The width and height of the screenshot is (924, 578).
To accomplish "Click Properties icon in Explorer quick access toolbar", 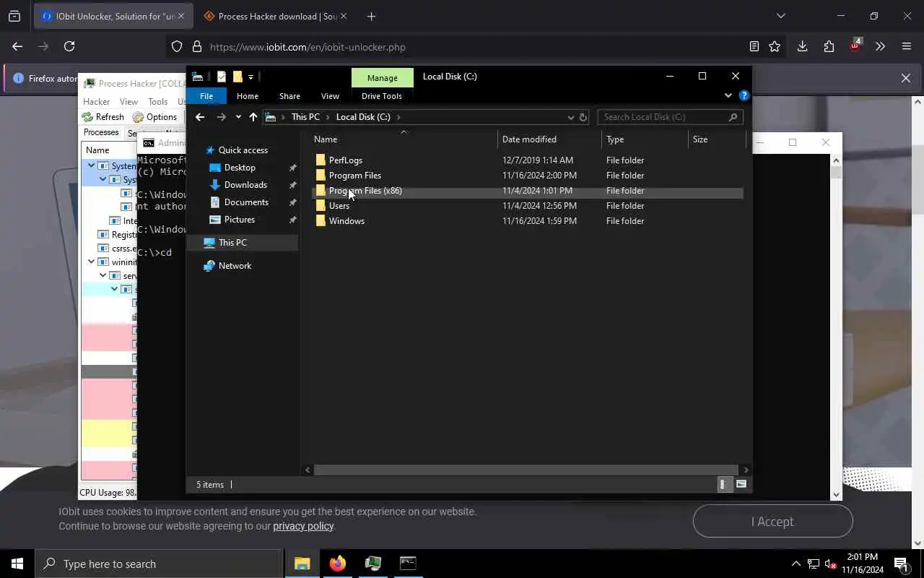I will (x=222, y=77).
